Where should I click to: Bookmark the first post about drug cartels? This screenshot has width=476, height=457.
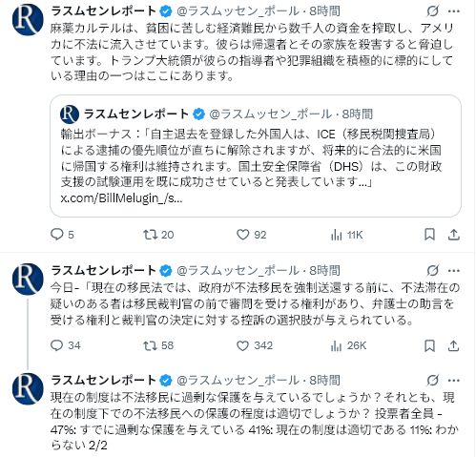429,235
